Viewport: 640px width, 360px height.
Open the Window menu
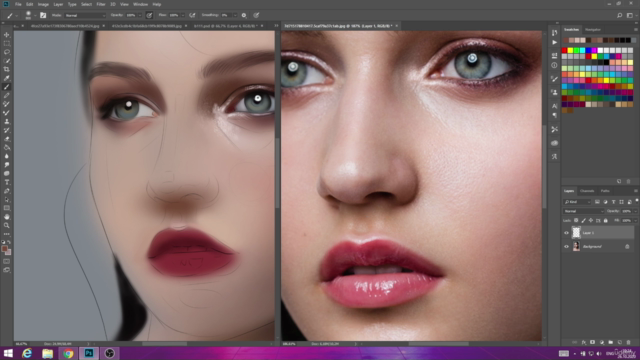[140, 4]
